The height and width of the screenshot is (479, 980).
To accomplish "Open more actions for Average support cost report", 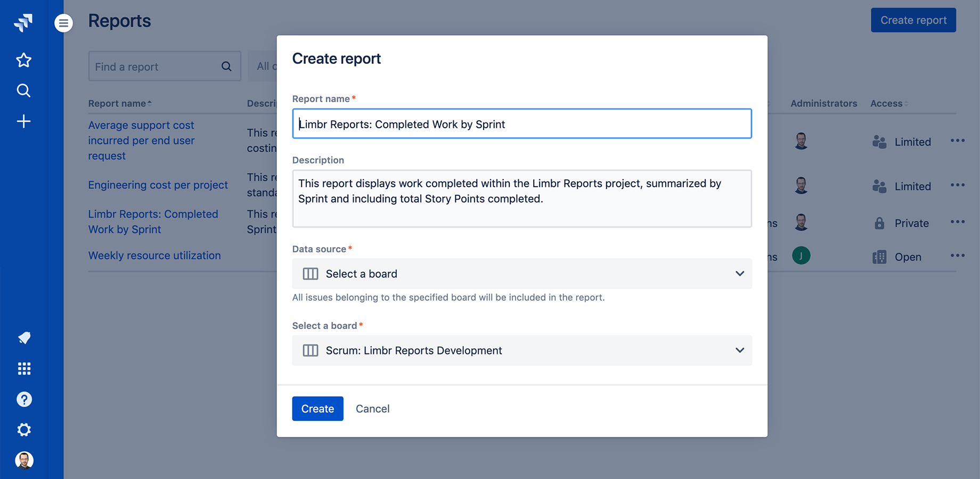I will click(958, 141).
